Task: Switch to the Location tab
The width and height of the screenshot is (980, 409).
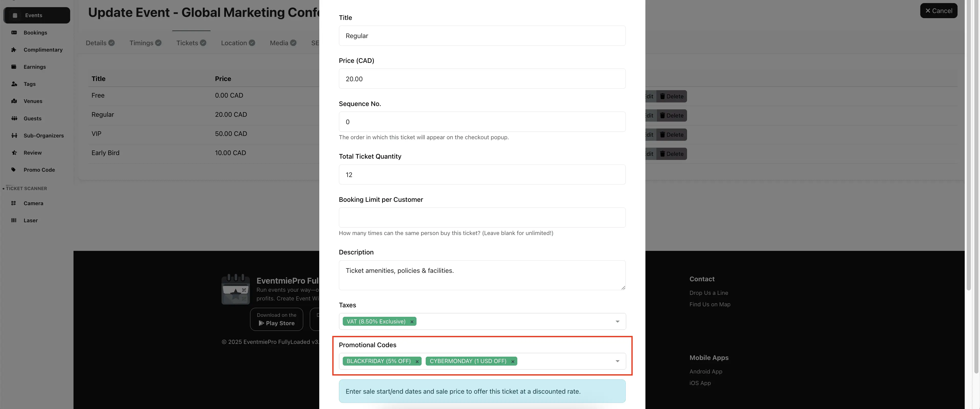Action: [237, 43]
